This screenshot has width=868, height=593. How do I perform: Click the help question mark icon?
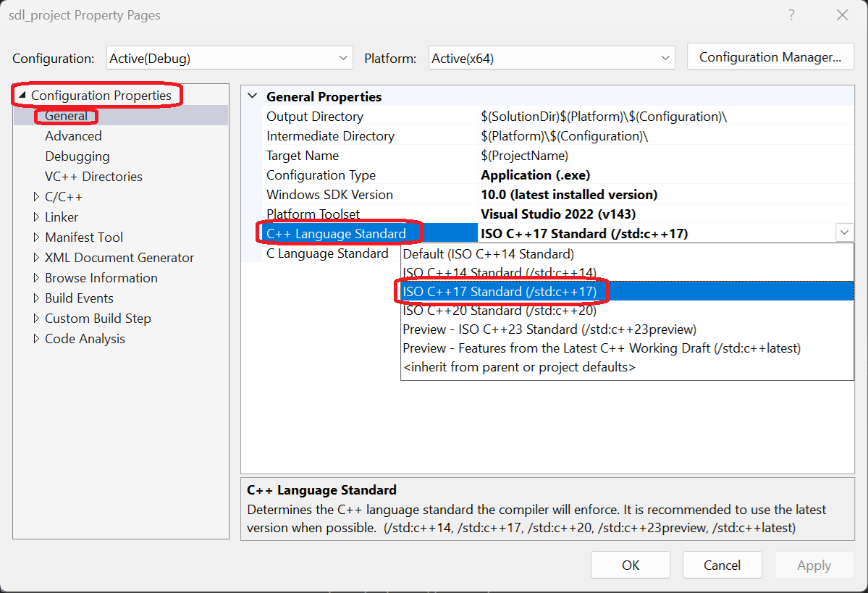[x=792, y=15]
